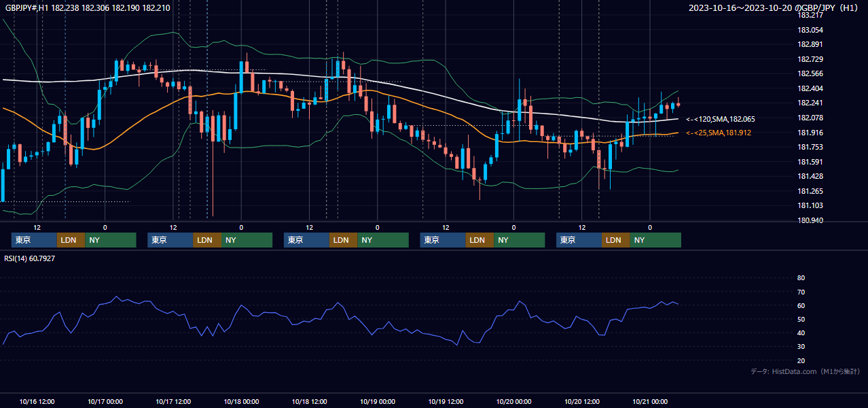Screen dimensions: 868x408
Task: Click the 10/18 12:00 date label
Action: click(310, 401)
